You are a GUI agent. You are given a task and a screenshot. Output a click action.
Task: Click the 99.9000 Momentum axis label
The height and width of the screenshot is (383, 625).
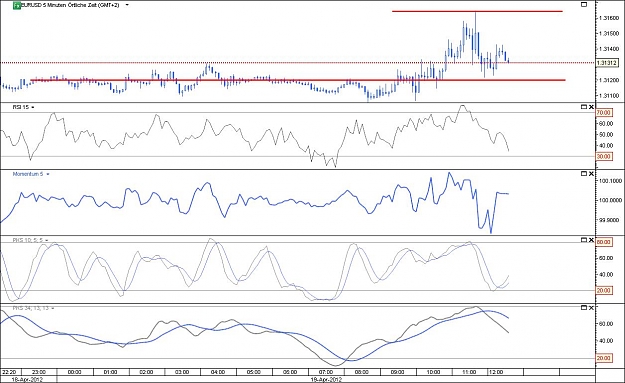609,220
